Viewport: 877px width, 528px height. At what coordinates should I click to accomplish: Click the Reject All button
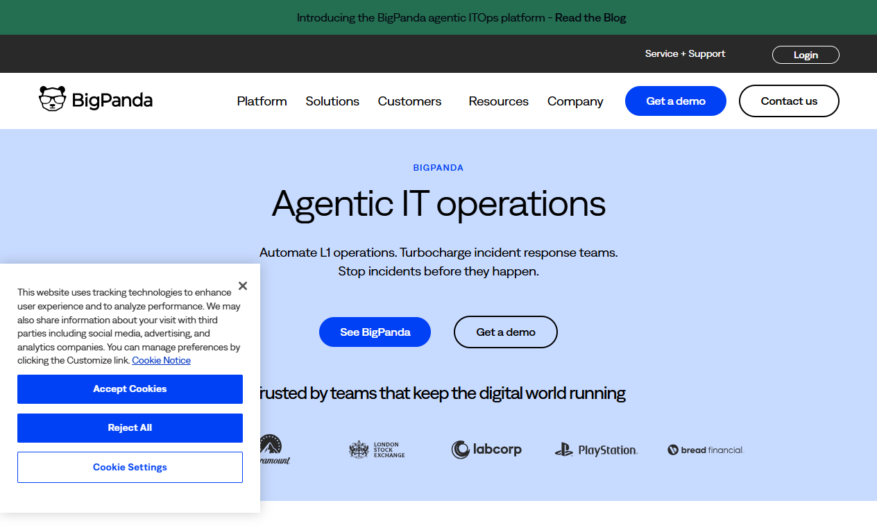click(x=130, y=428)
